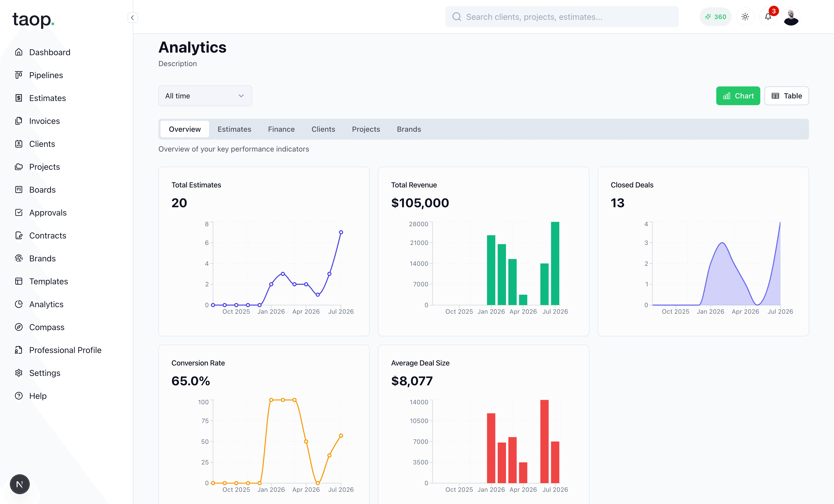
Task: Click the Professional Profile icon
Action: point(19,350)
